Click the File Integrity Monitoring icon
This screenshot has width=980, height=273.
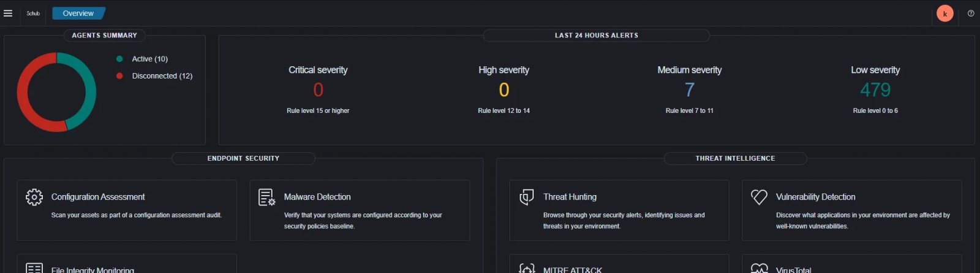34,269
